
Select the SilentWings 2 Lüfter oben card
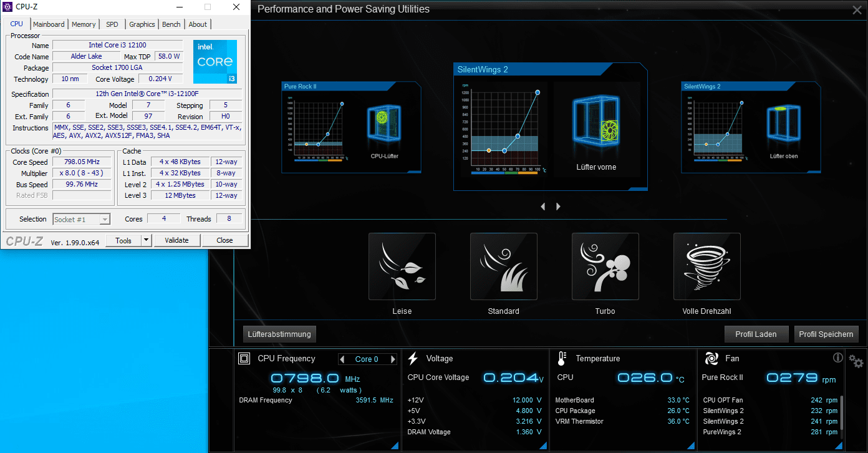tap(751, 127)
